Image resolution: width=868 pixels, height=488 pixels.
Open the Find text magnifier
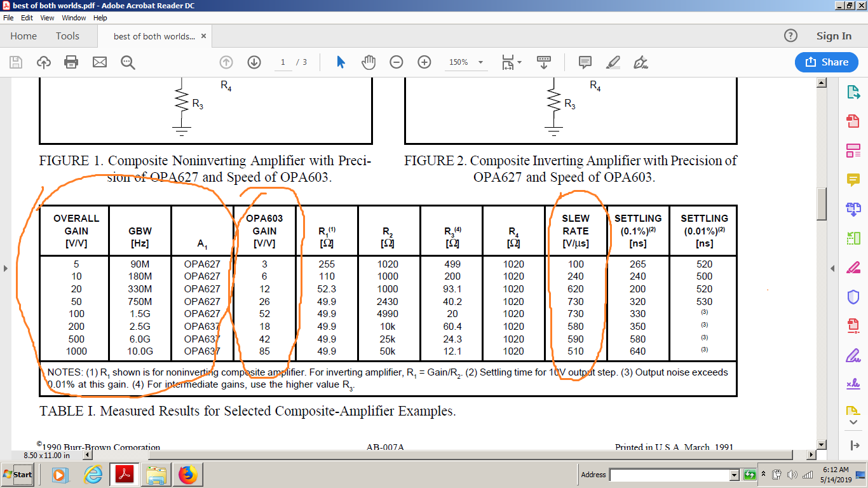tap(128, 62)
